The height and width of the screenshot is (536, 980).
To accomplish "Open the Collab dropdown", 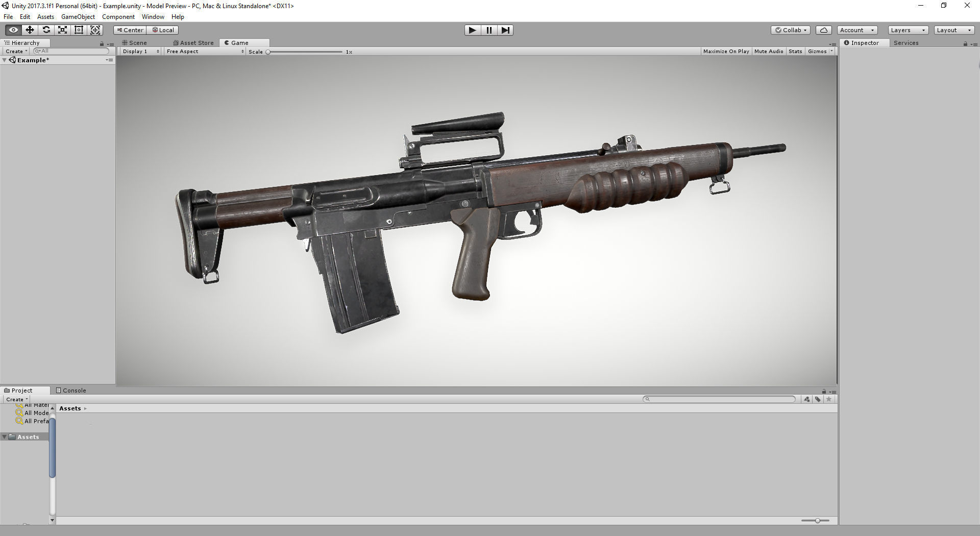I will (x=791, y=30).
